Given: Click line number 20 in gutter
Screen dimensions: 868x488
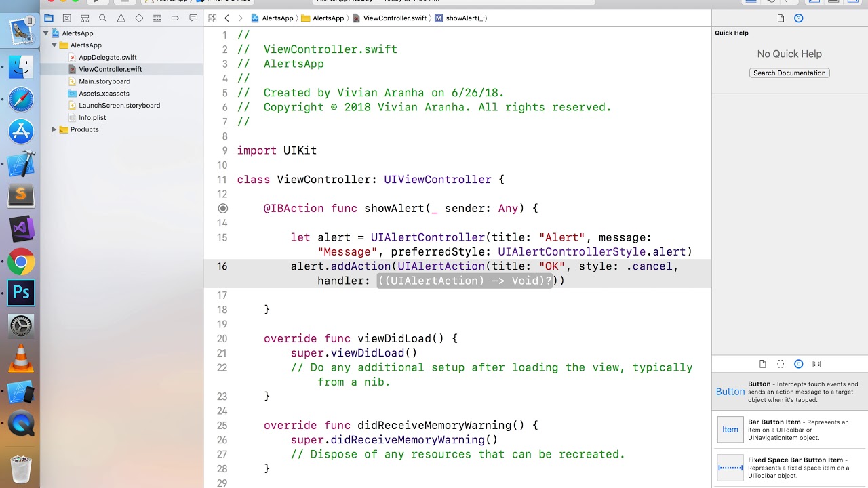Looking at the screenshot, I should point(222,339).
